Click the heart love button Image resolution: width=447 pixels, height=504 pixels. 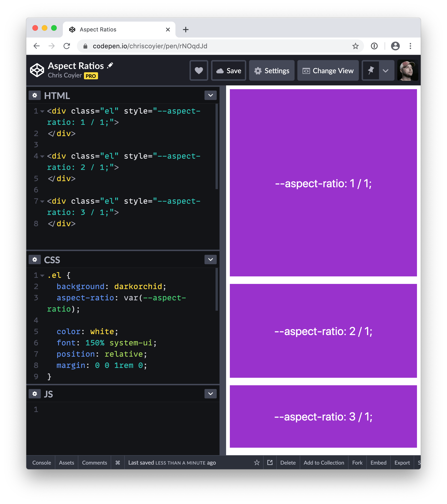pyautogui.click(x=199, y=71)
